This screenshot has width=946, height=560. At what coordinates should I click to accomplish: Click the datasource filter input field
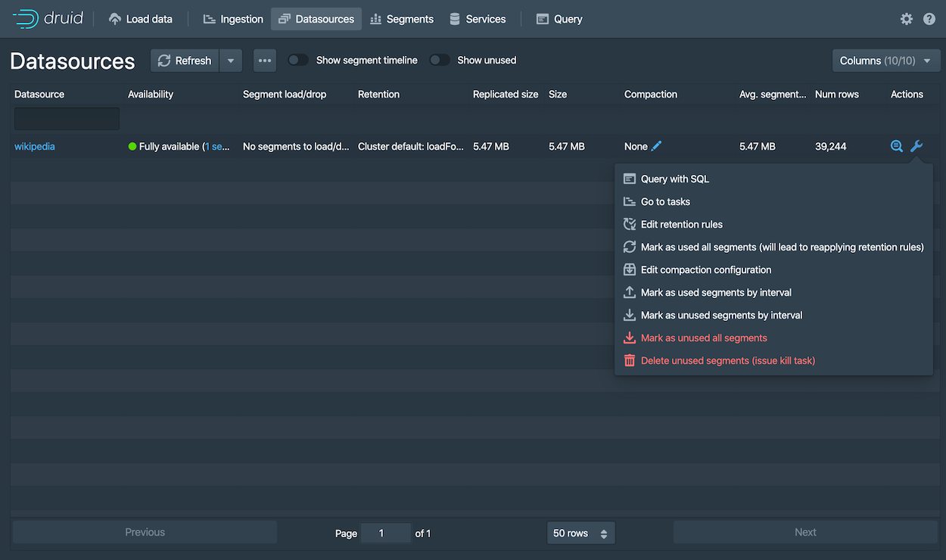click(67, 118)
